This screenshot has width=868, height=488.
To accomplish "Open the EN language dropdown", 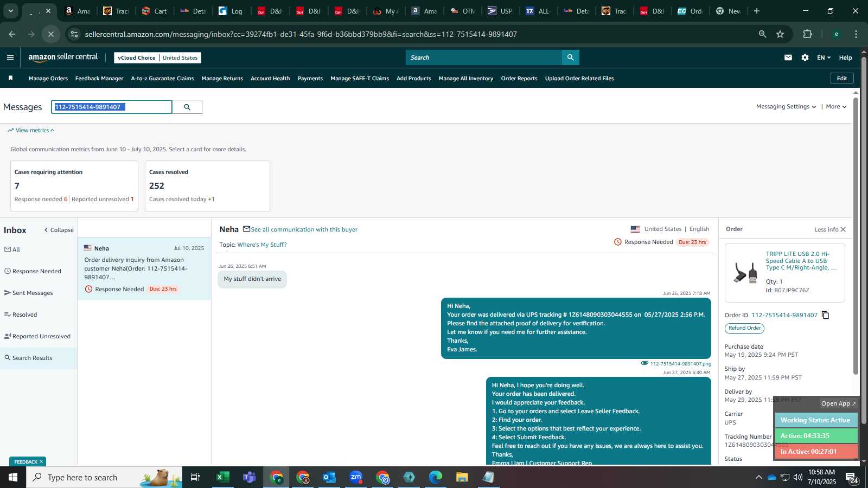I will [824, 57].
